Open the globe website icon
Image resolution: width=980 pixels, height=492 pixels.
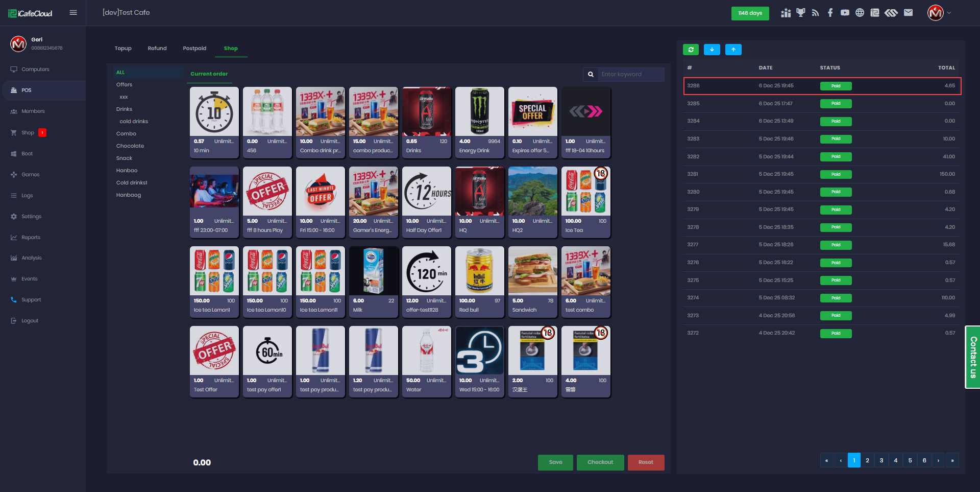[x=860, y=13]
